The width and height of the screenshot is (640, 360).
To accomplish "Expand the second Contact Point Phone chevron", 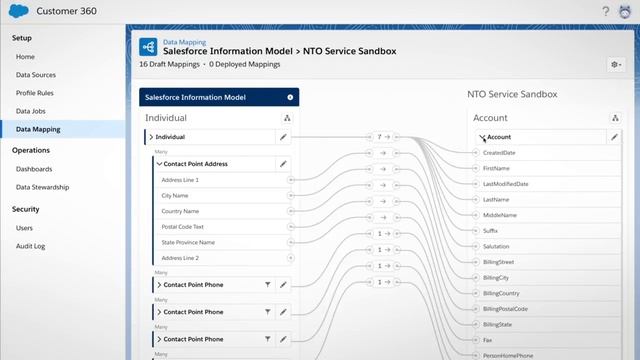I will click(159, 312).
